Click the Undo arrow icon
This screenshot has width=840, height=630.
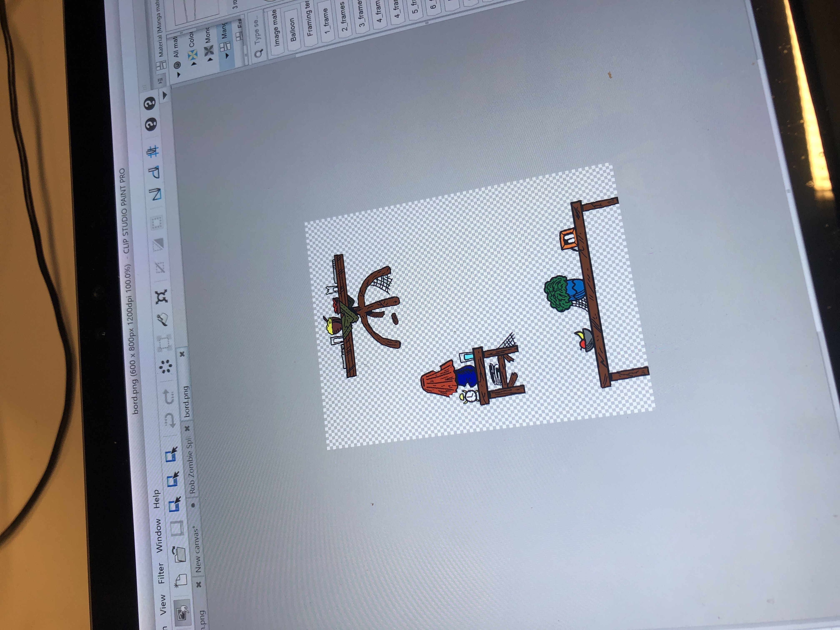(x=170, y=420)
